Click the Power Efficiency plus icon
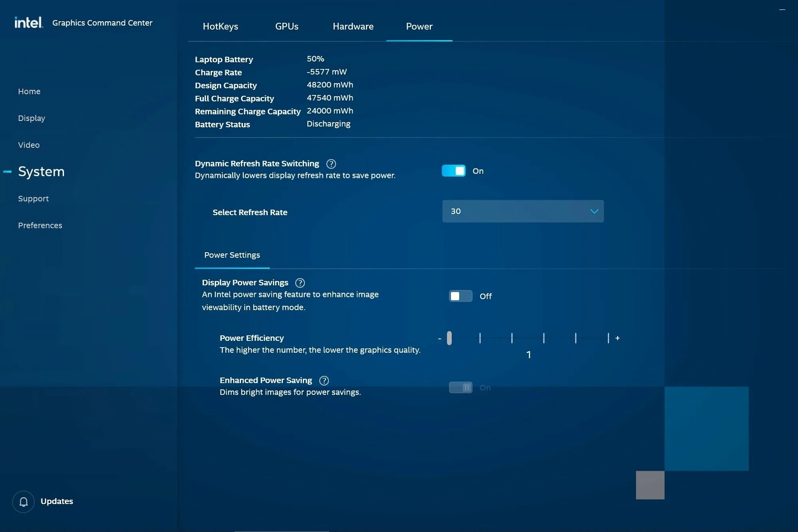Screen dimensions: 798x532 click(617, 338)
